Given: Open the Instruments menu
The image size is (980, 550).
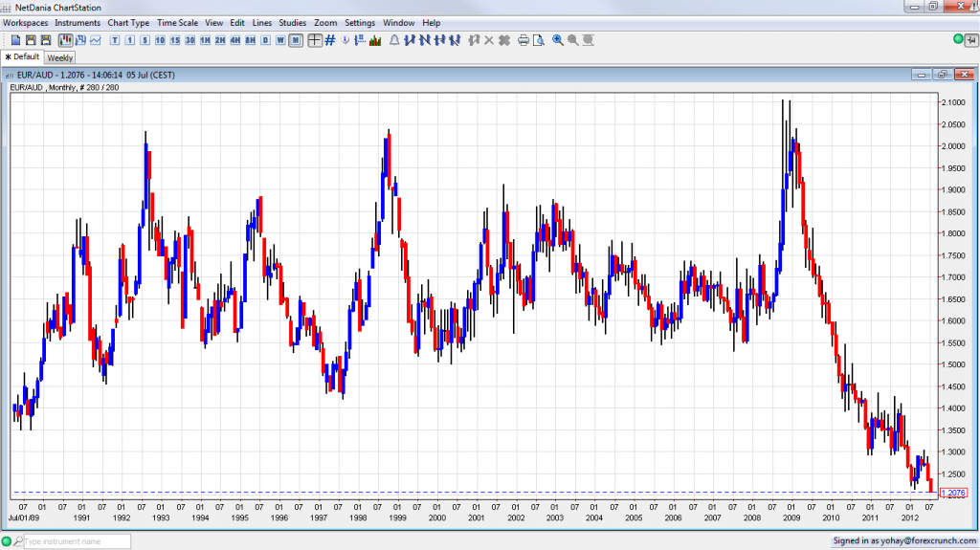Looking at the screenshot, I should click(78, 22).
